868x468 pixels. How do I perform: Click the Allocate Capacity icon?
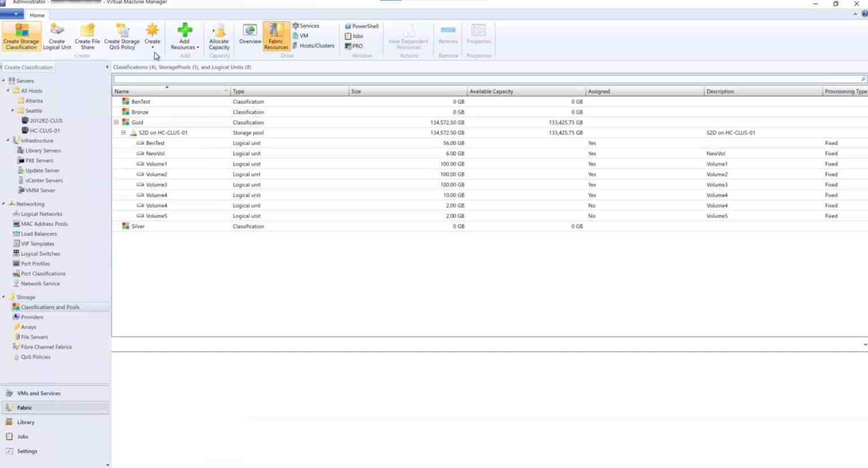click(219, 35)
